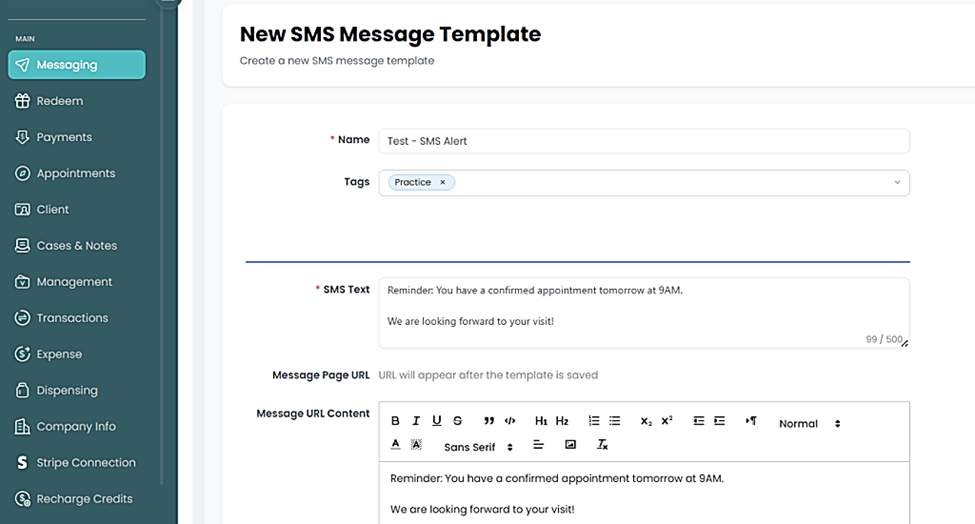Toggle superscript formatting

click(667, 422)
